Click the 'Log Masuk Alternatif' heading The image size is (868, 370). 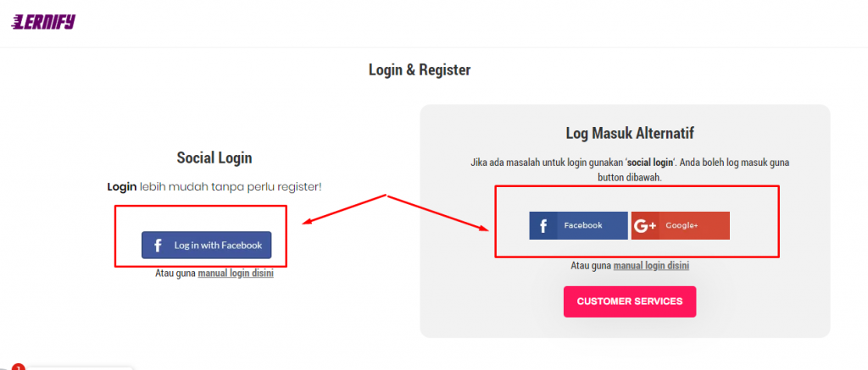pyautogui.click(x=630, y=133)
